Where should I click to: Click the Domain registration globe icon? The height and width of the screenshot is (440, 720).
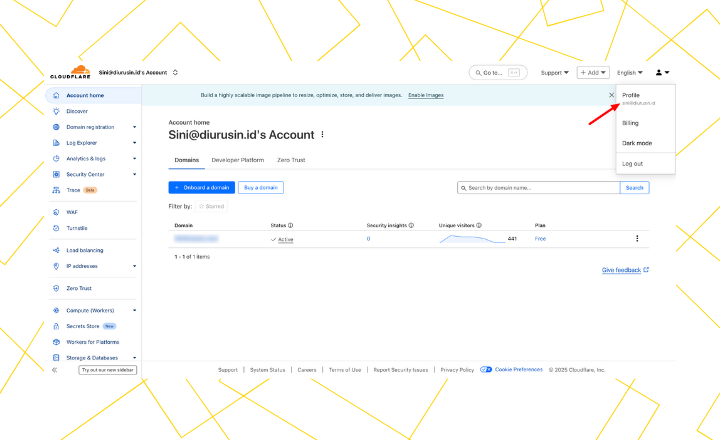56,127
